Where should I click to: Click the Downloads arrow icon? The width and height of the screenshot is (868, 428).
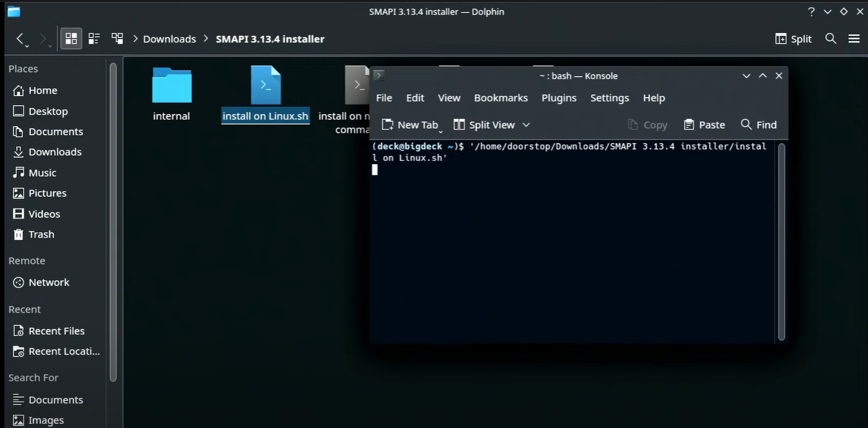[x=18, y=152]
